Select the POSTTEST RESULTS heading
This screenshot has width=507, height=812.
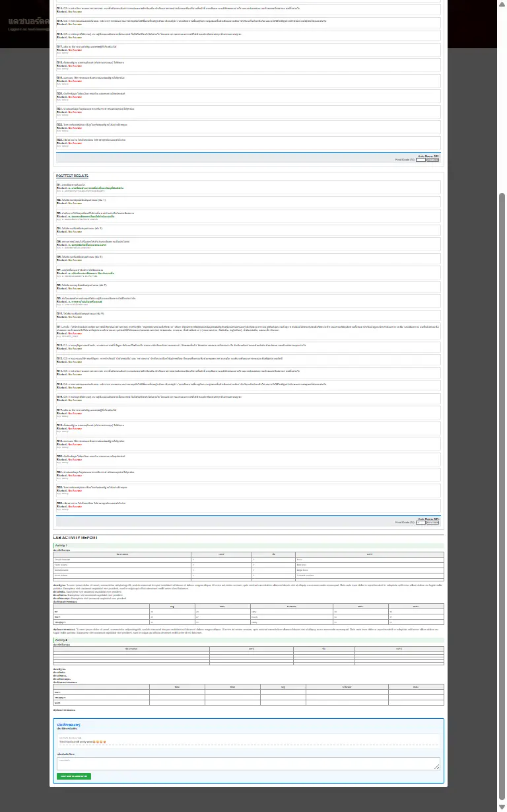72,176
